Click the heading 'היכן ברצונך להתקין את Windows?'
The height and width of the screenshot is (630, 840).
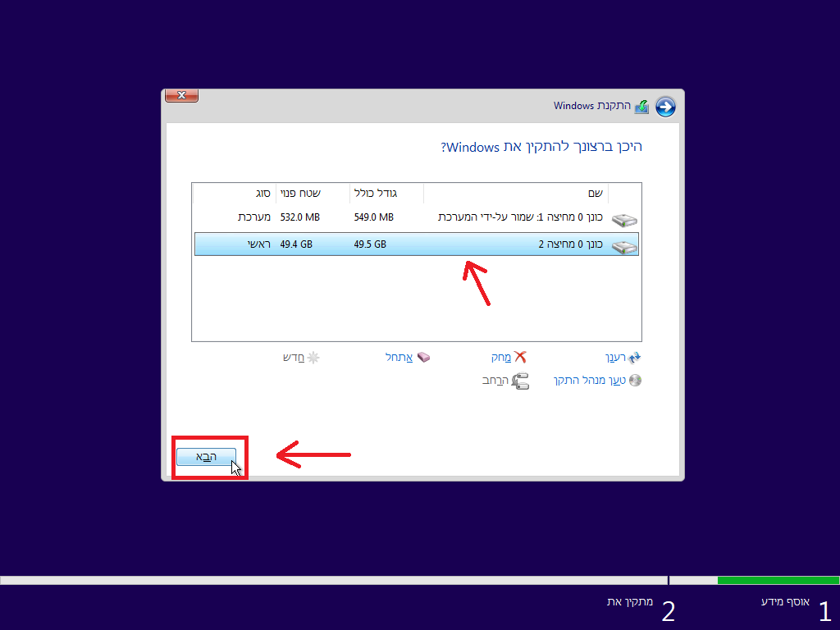[x=541, y=147]
